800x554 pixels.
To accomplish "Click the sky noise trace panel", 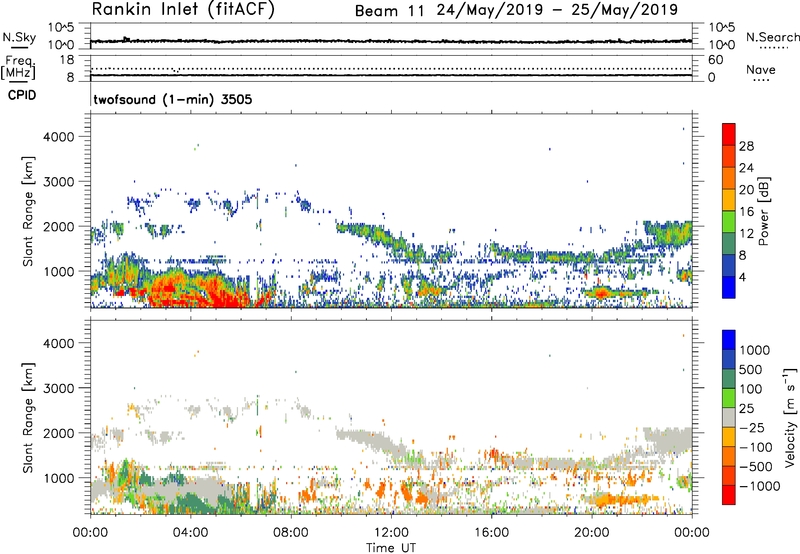I will point(391,36).
